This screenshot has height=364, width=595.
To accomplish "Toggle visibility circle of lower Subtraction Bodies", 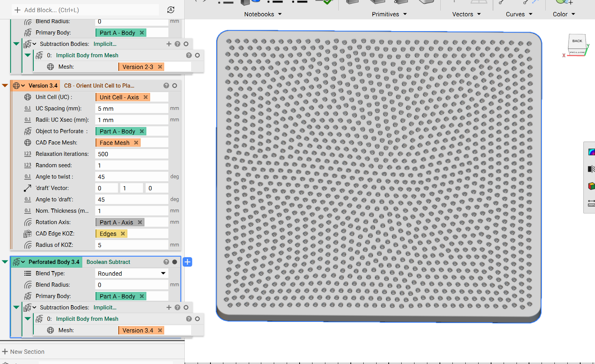I will [186, 308].
